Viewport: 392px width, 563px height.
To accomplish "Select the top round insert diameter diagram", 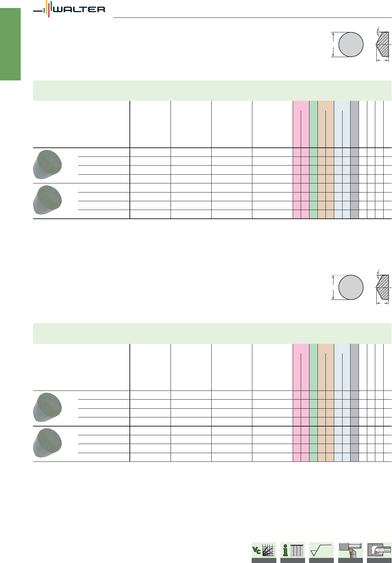I will (347, 44).
